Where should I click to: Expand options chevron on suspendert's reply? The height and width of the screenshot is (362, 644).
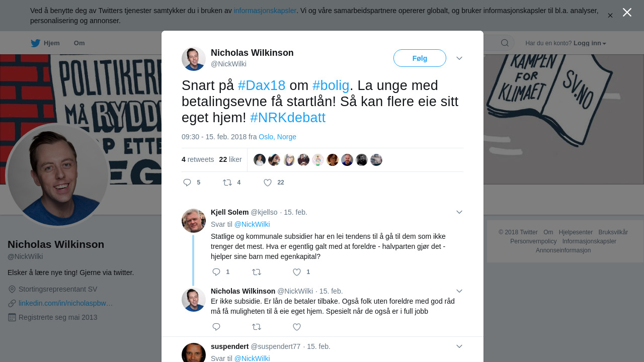[459, 346]
